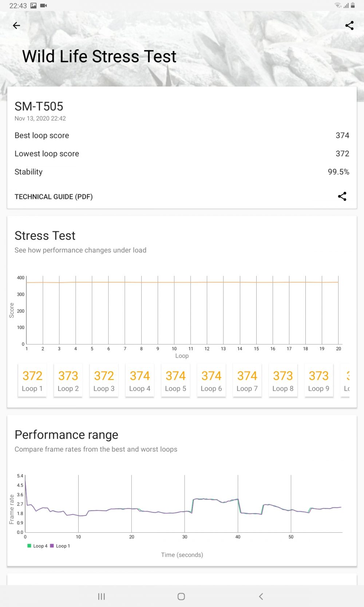This screenshot has width=364, height=607.
Task: Tap the Loop 9 score card
Action: 319,380
